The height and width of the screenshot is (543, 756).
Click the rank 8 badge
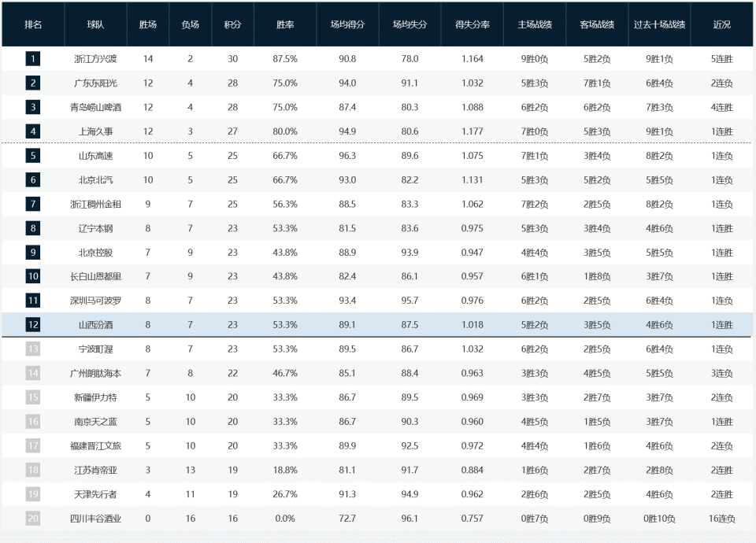click(33, 228)
